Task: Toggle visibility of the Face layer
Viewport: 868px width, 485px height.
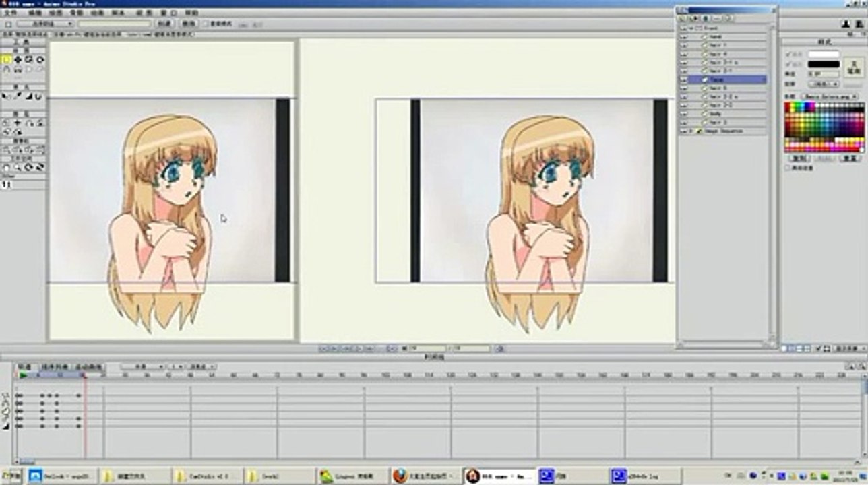Action: pyautogui.click(x=683, y=79)
